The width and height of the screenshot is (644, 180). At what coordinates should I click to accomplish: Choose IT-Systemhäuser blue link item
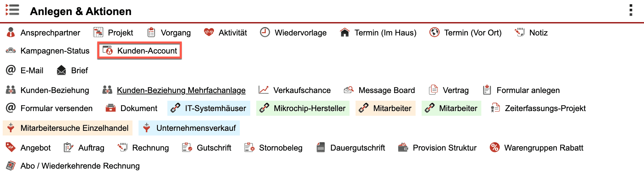209,108
